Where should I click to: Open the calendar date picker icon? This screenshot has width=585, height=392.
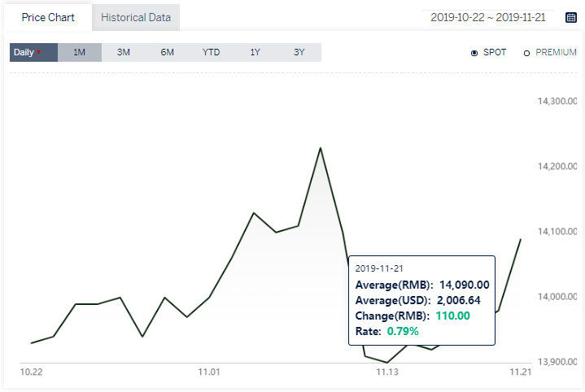click(571, 18)
